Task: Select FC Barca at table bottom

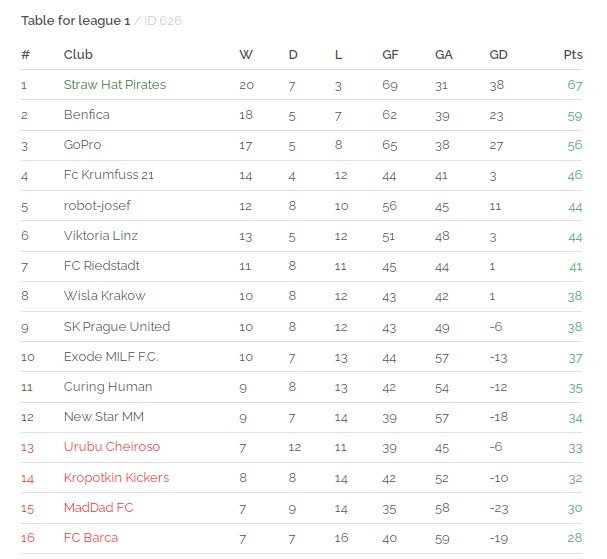Action: (91, 538)
